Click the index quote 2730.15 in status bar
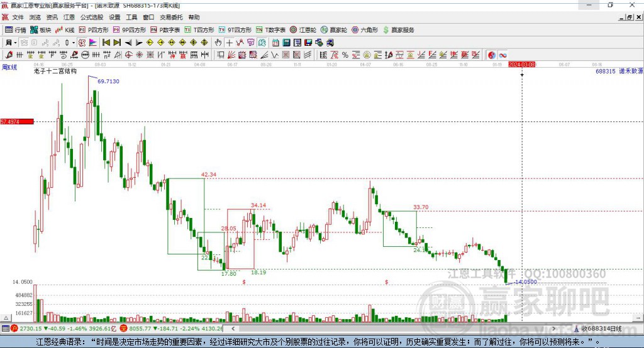 coord(30,329)
